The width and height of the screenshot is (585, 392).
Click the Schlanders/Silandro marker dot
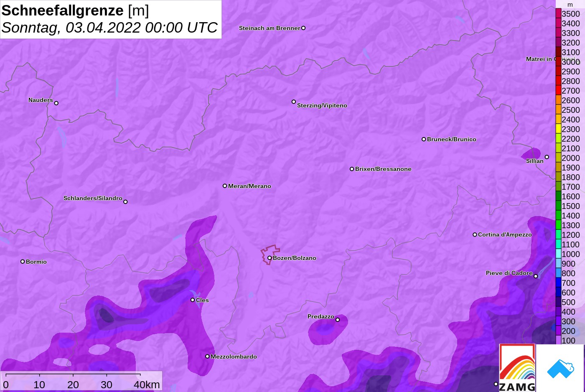125,202
